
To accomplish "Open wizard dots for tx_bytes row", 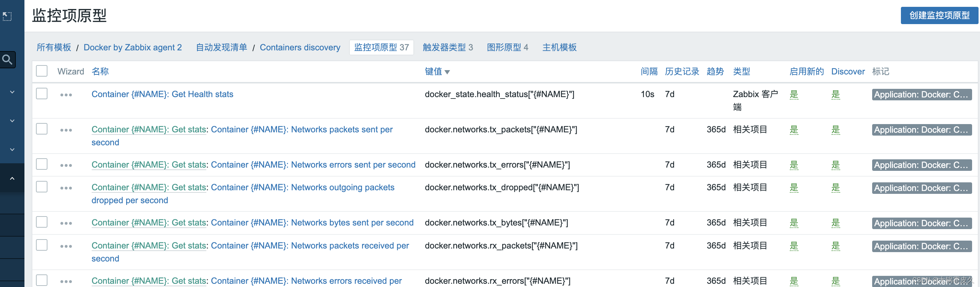I will 66,223.
